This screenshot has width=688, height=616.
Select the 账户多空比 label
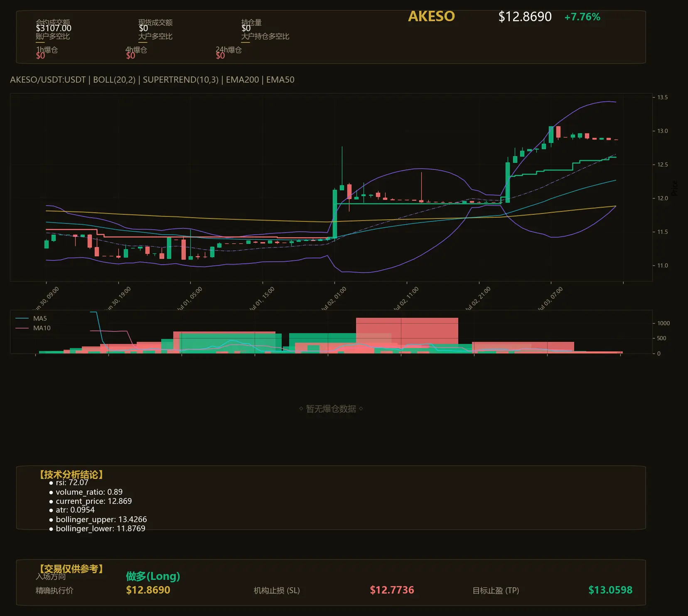tap(53, 36)
